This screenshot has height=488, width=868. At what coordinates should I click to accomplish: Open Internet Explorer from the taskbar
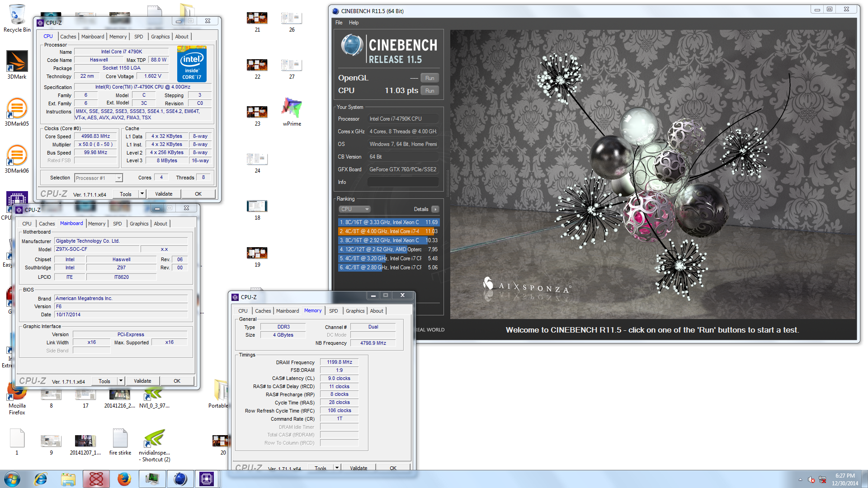coord(41,479)
